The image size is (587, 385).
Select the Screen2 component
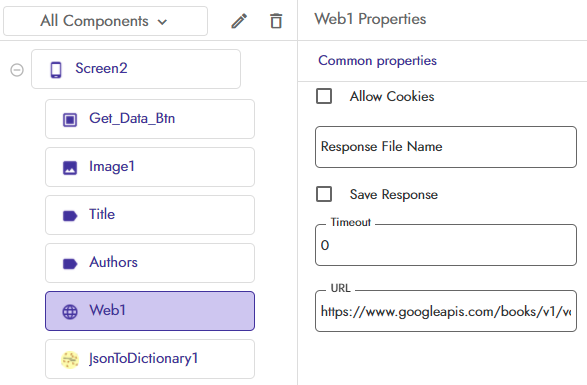point(136,69)
